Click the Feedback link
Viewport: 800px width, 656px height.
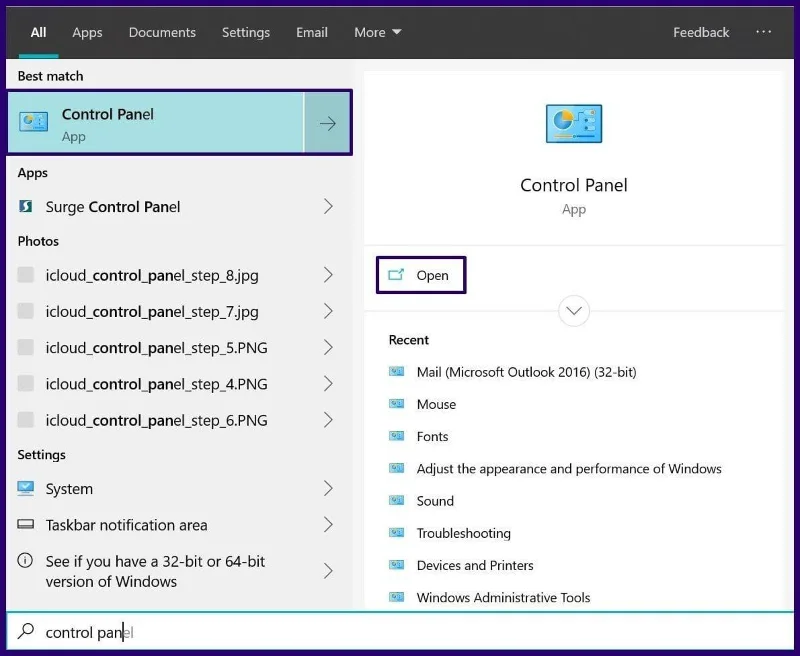pyautogui.click(x=701, y=32)
